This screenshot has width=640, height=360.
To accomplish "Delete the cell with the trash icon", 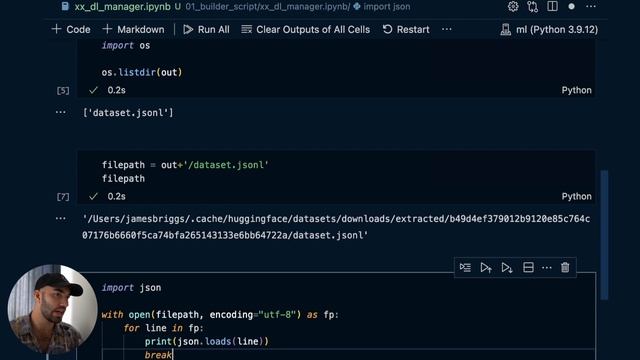I will tap(565, 267).
